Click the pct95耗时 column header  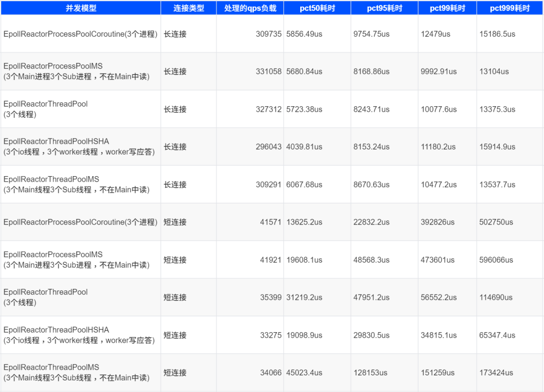pos(385,9)
